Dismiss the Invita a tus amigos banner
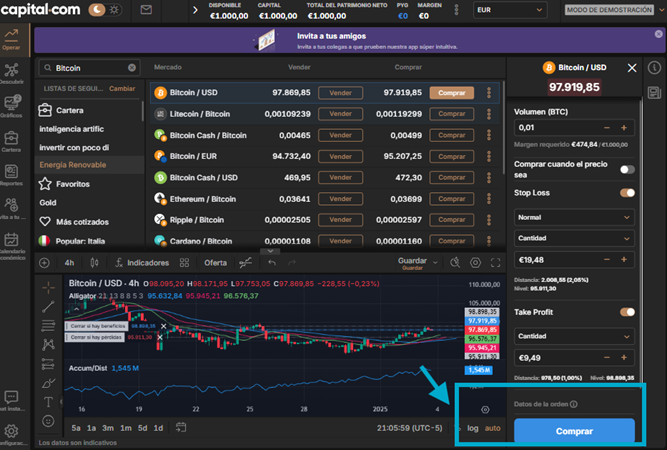667x450 pixels. [658, 34]
